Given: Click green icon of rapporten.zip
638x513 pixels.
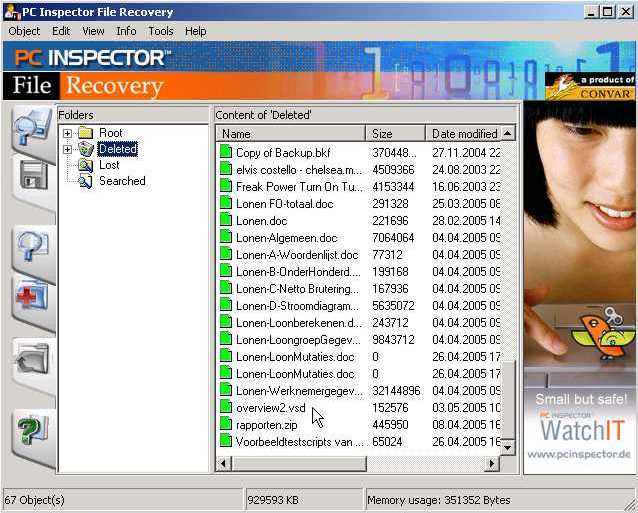Looking at the screenshot, I should click(226, 424).
